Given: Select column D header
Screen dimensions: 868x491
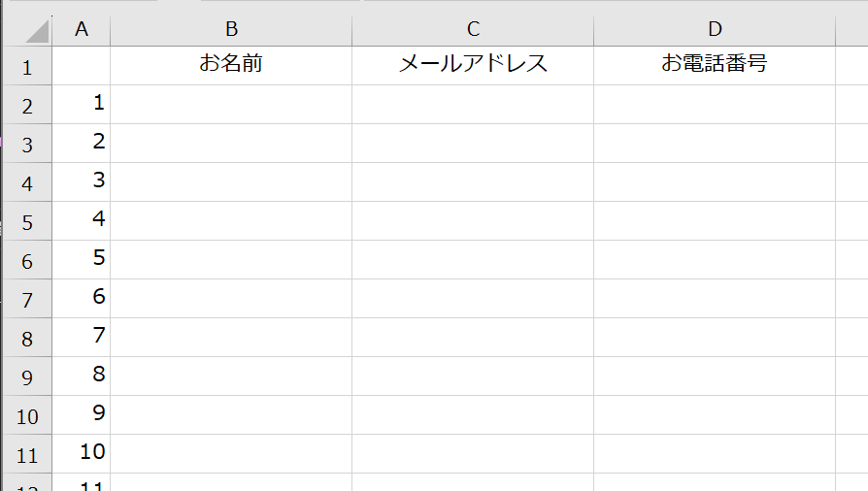Looking at the screenshot, I should pyautogui.click(x=715, y=30).
